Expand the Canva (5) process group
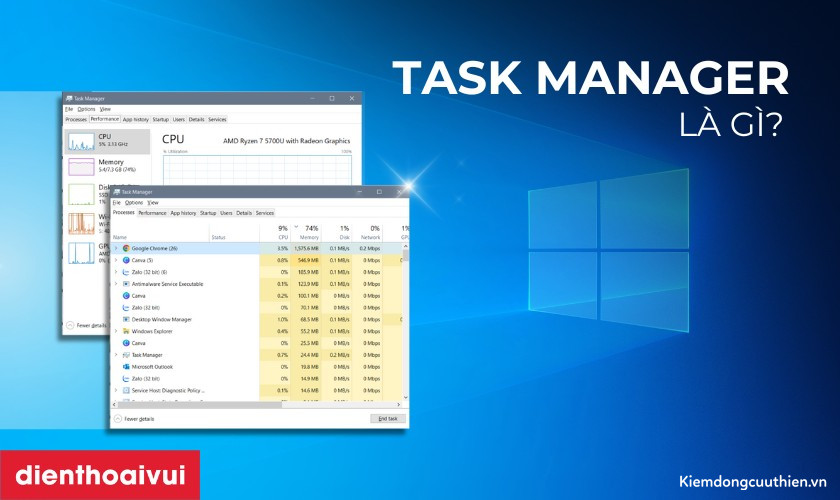 pos(116,260)
